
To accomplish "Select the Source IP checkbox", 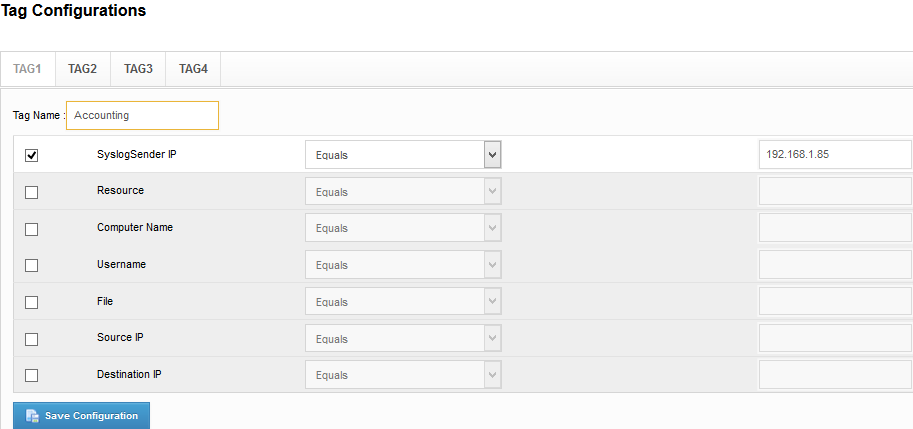I will [x=31, y=339].
